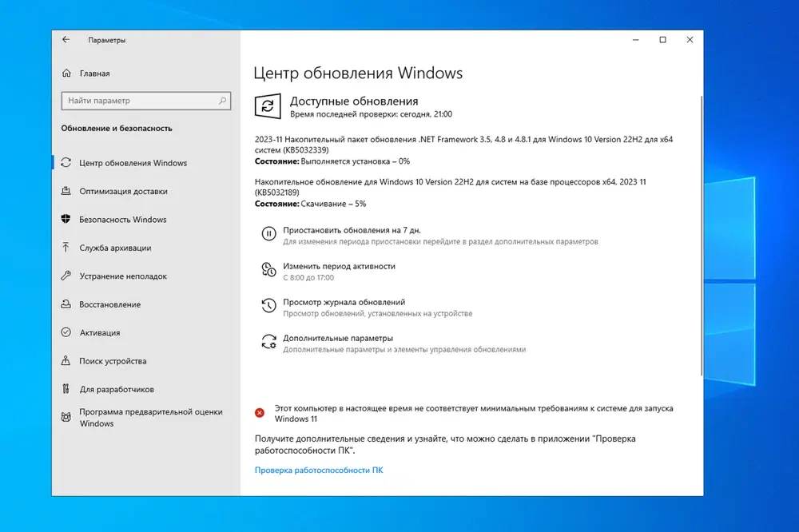Click the Безопасность Windows shield icon
This screenshot has width=799, height=532.
click(66, 219)
